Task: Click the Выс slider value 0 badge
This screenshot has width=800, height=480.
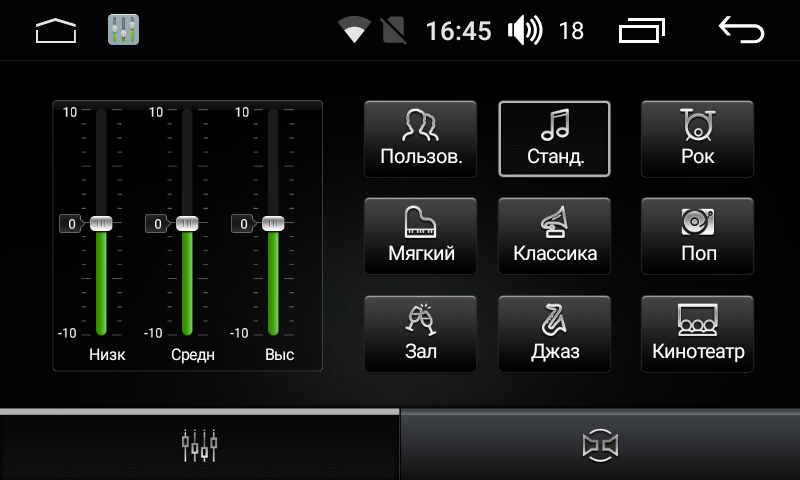Action: (243, 223)
